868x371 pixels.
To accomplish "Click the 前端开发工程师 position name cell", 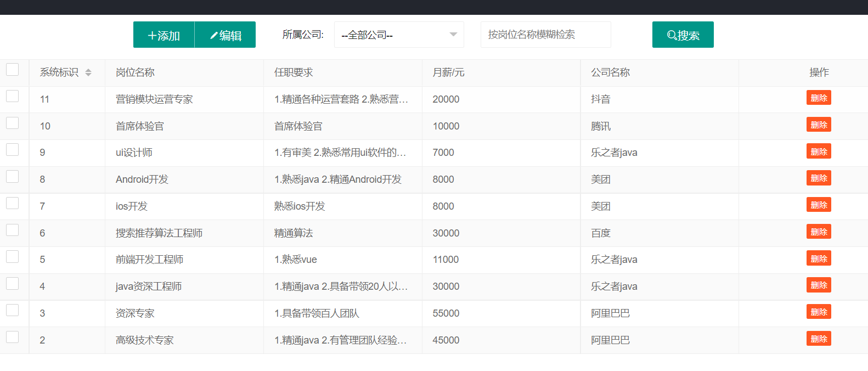I will (149, 260).
